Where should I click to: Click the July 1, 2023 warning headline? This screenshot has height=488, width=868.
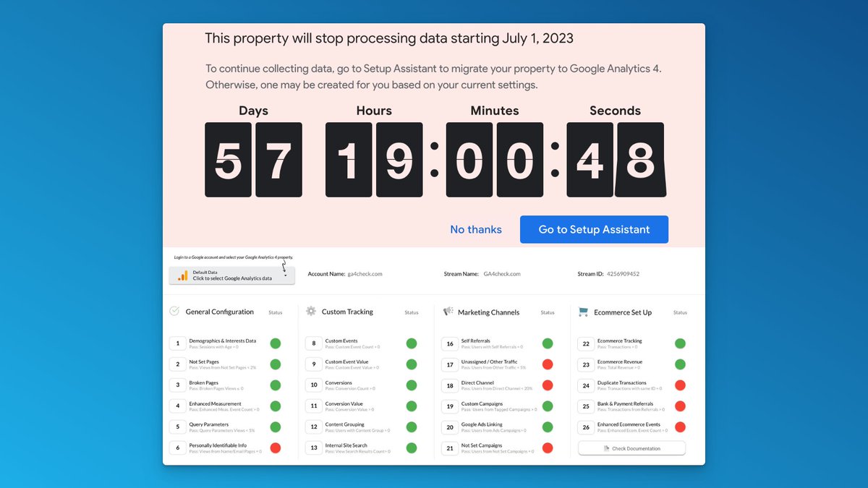(x=389, y=38)
